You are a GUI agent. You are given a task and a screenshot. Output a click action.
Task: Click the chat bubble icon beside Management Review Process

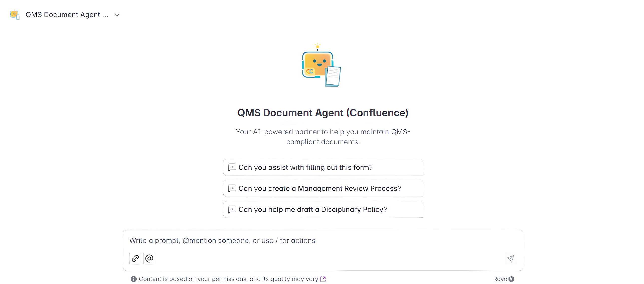click(x=232, y=188)
